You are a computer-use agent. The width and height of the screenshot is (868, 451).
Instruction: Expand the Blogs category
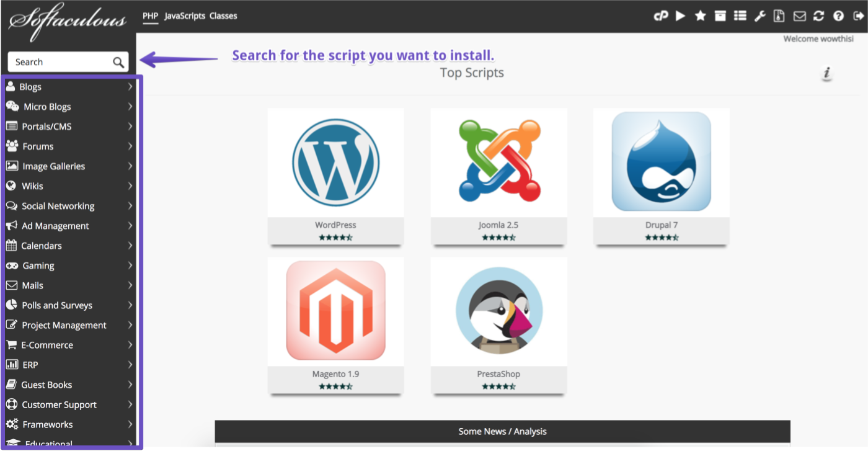[x=69, y=87]
